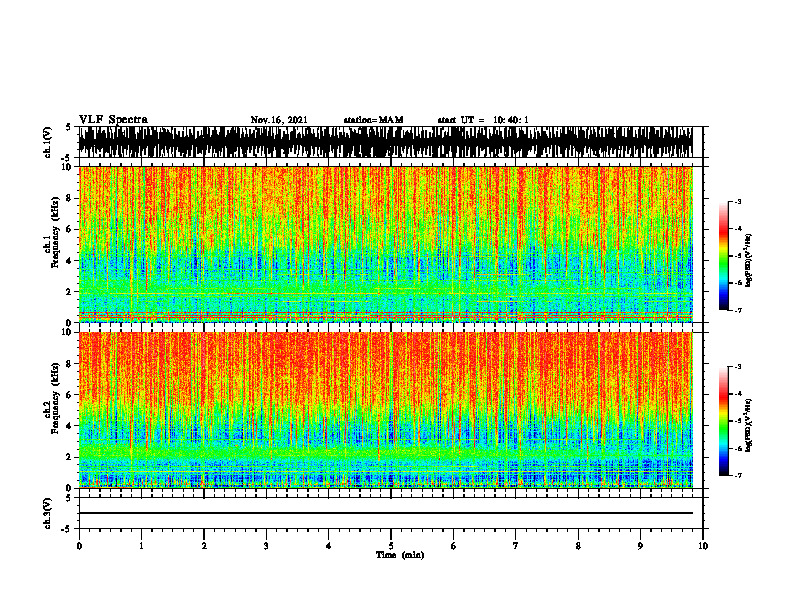Image resolution: width=792 pixels, height=612 pixels.
Task: Click the "station=MAM" header label
Action: 373,120
